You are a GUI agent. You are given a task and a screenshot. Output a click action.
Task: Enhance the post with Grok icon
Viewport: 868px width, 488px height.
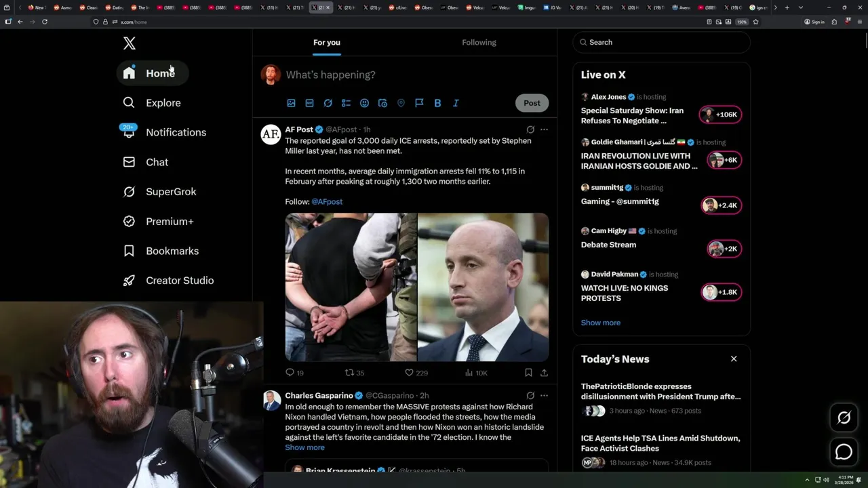click(328, 103)
